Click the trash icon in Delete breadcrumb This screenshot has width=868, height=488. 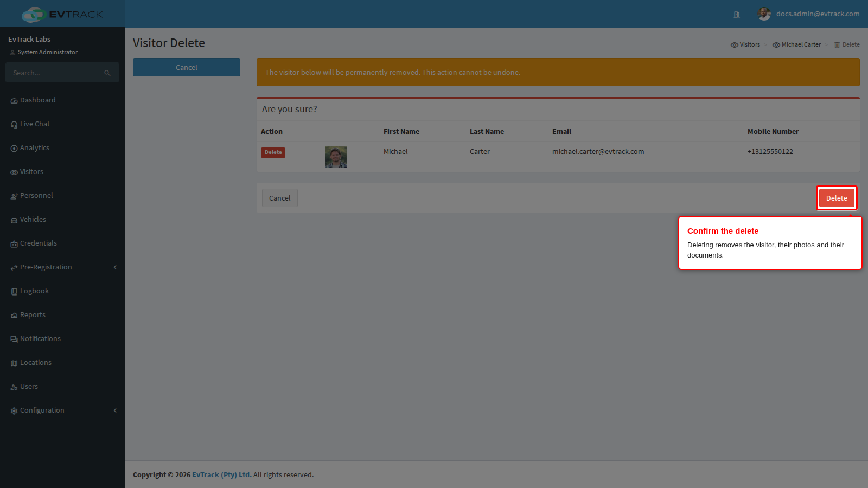837,45
